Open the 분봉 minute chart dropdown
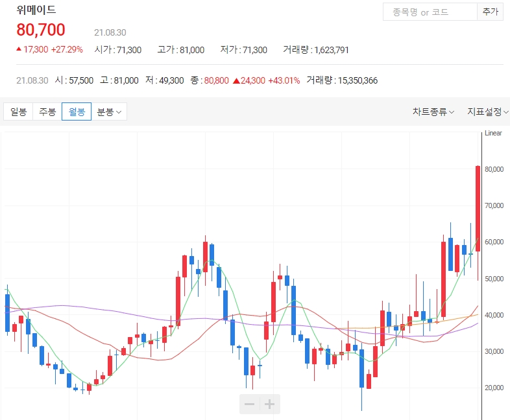Viewport: 510px width, 420px height. coord(109,111)
